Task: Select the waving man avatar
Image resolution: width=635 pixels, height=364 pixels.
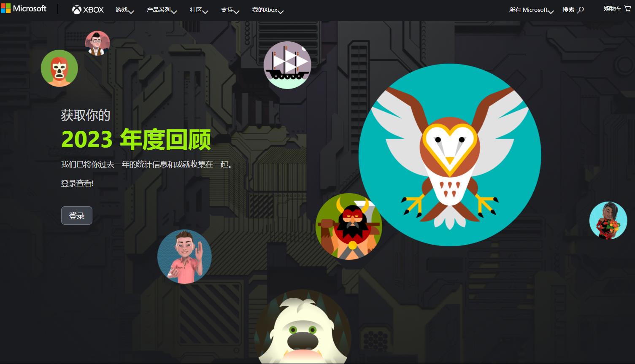Action: click(x=184, y=256)
